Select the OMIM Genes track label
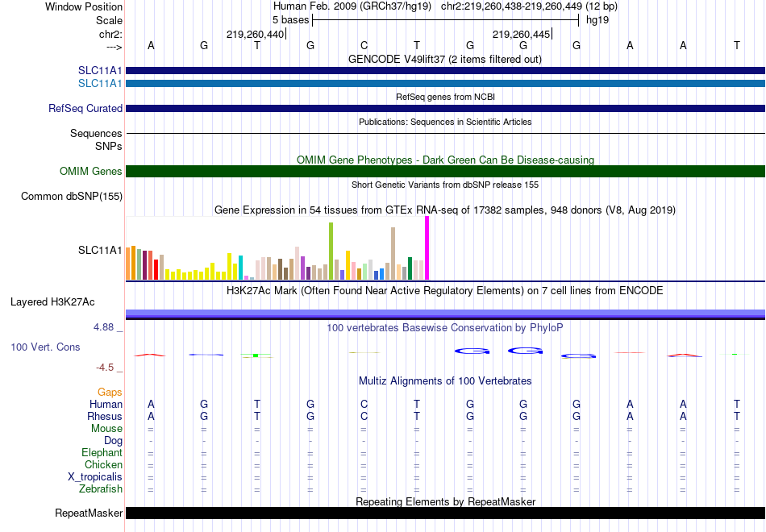This screenshot has height=532, width=766. (x=90, y=172)
